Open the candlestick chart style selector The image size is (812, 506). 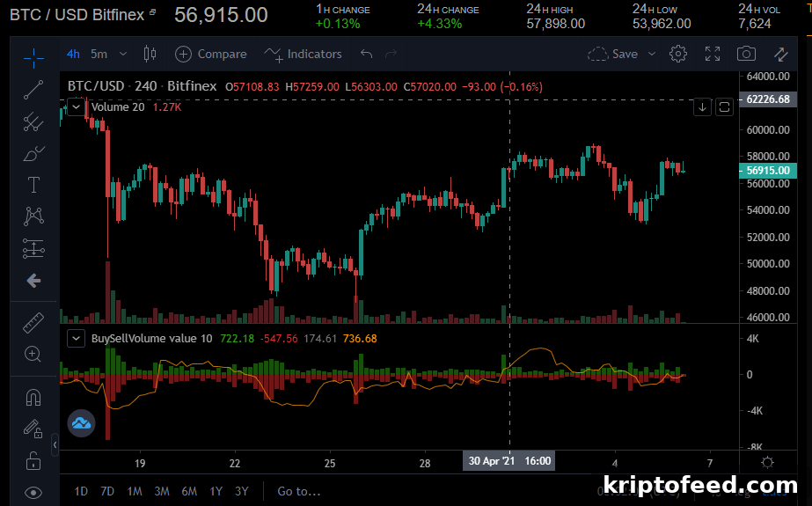(x=150, y=54)
